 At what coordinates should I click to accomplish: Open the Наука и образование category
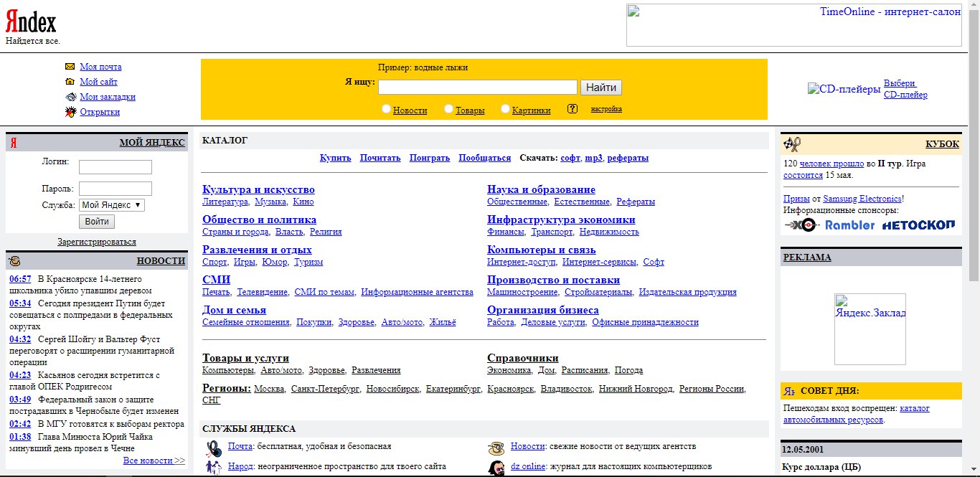point(541,189)
